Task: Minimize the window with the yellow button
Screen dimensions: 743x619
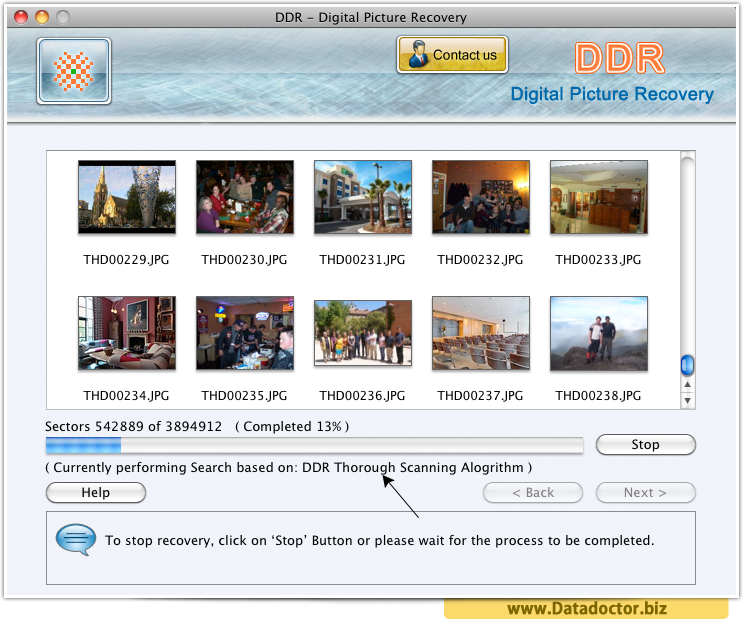Action: point(42,17)
